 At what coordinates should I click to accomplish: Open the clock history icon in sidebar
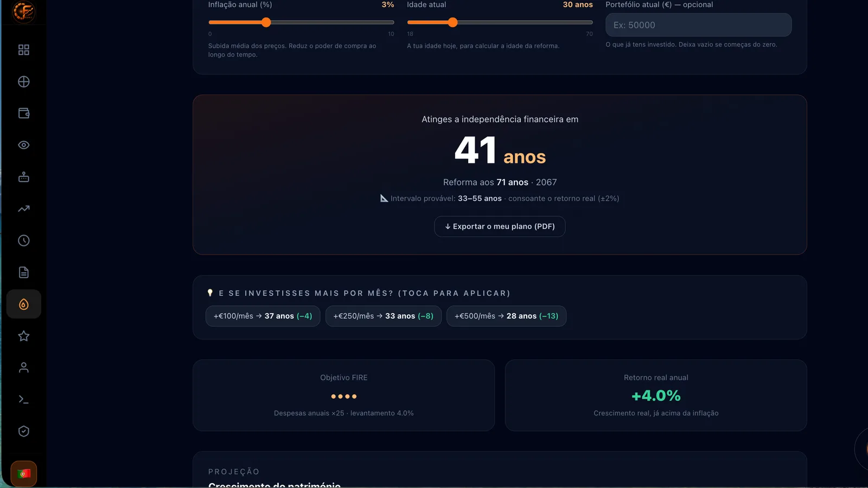point(24,240)
